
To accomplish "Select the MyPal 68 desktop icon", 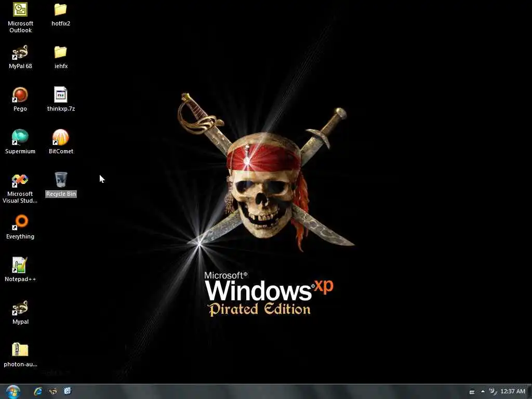I will coord(20,52).
